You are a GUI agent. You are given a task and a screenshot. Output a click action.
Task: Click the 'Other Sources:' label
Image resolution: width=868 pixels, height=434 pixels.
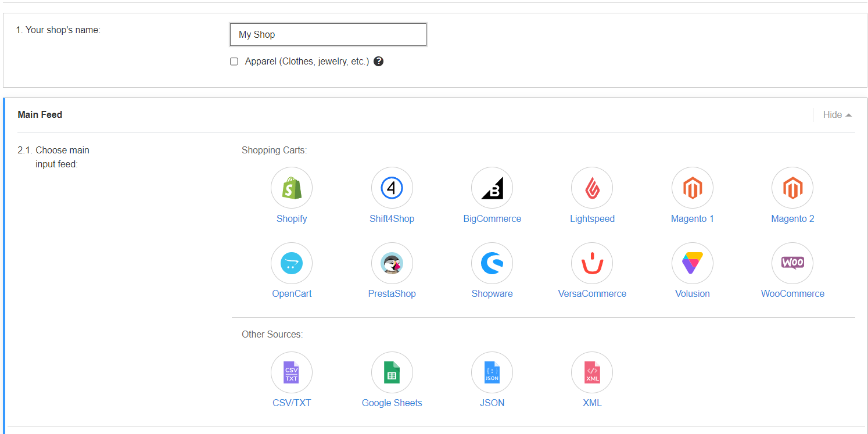click(272, 335)
